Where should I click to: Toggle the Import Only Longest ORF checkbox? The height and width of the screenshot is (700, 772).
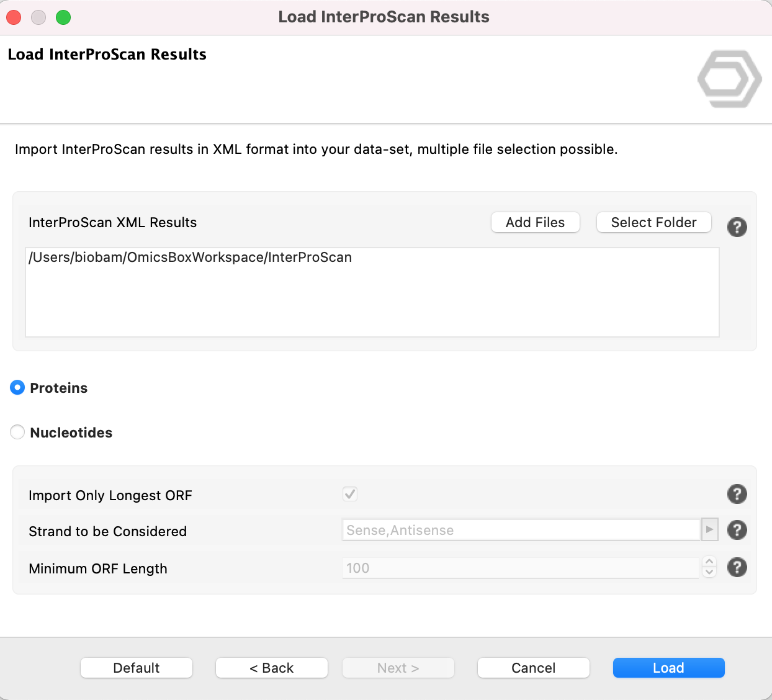[350, 495]
